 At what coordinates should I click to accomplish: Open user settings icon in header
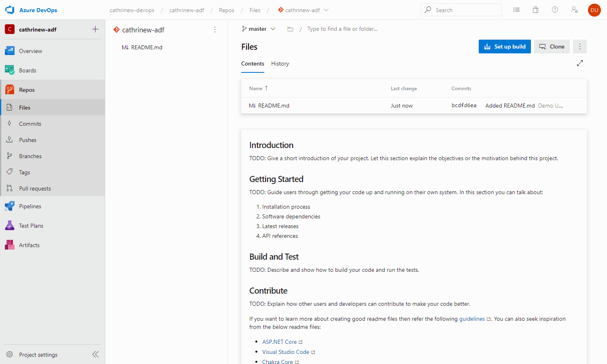574,10
